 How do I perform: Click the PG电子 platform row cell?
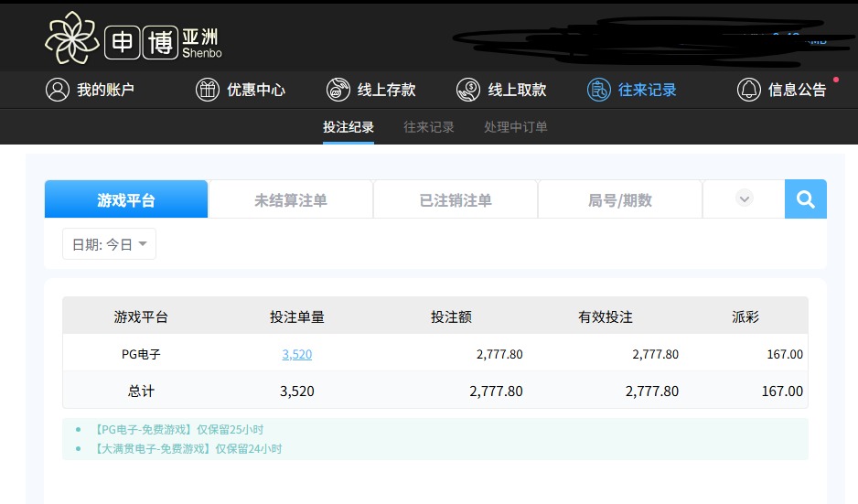(141, 354)
